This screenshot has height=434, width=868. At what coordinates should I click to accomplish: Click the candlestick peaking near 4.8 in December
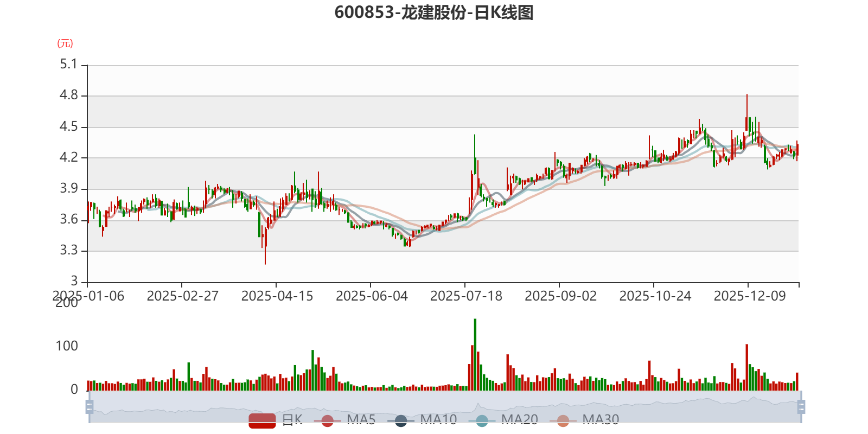click(x=747, y=112)
